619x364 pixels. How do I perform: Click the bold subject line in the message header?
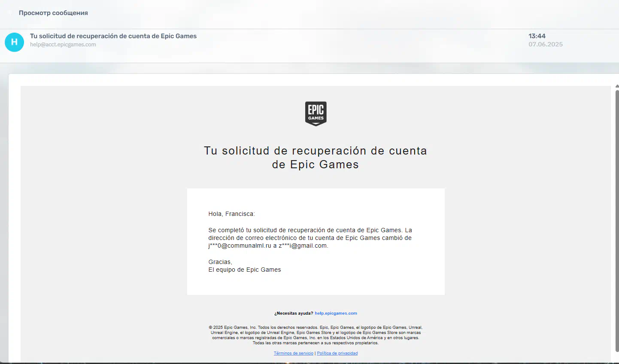113,36
